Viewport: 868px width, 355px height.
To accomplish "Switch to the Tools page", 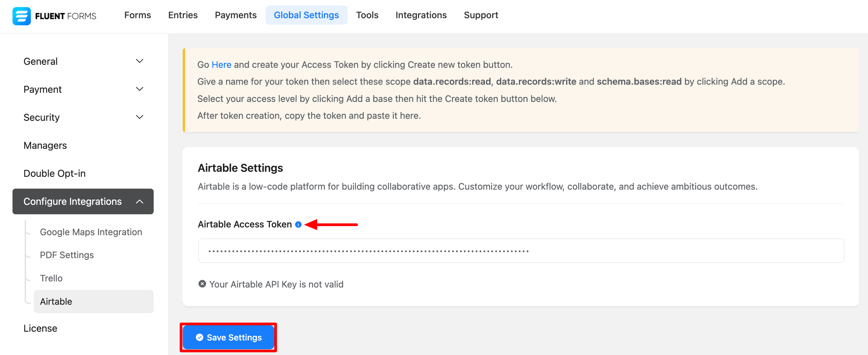I will click(x=367, y=15).
